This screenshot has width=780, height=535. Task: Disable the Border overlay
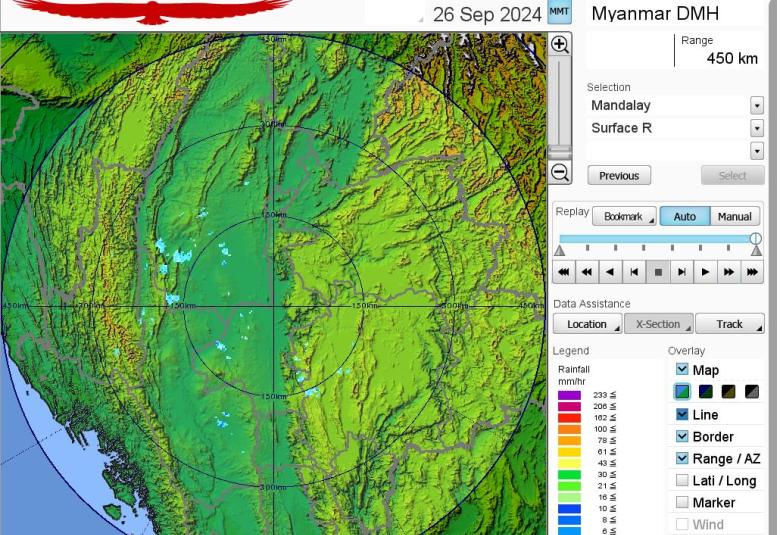point(682,436)
